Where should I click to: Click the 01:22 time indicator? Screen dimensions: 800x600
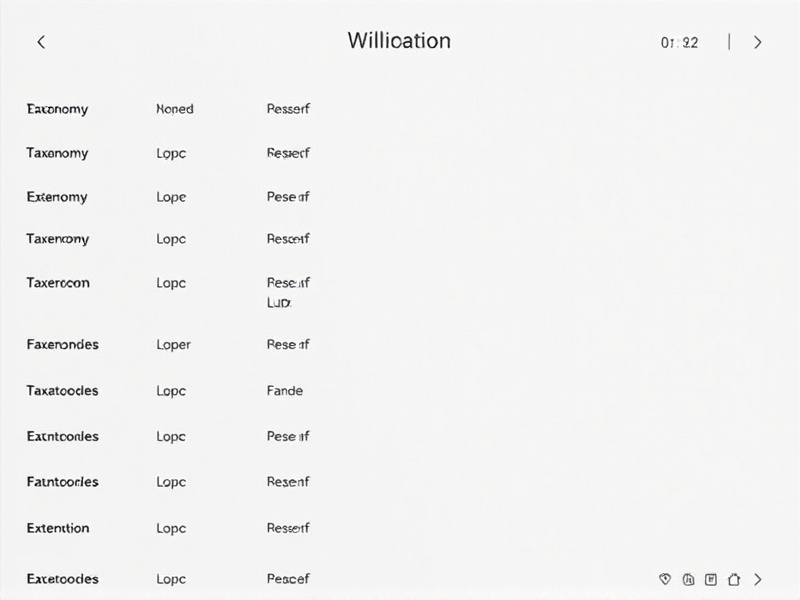[679, 42]
